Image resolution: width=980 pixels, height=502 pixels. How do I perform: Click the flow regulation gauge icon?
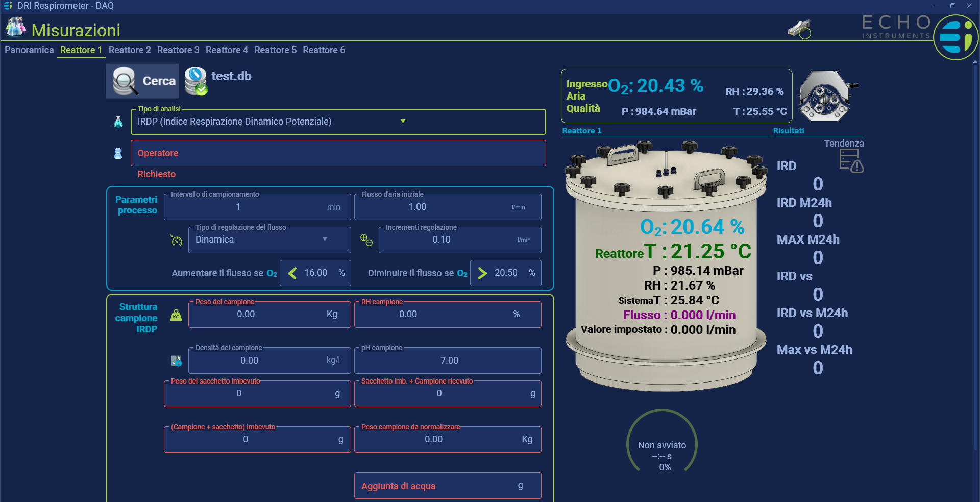click(176, 240)
